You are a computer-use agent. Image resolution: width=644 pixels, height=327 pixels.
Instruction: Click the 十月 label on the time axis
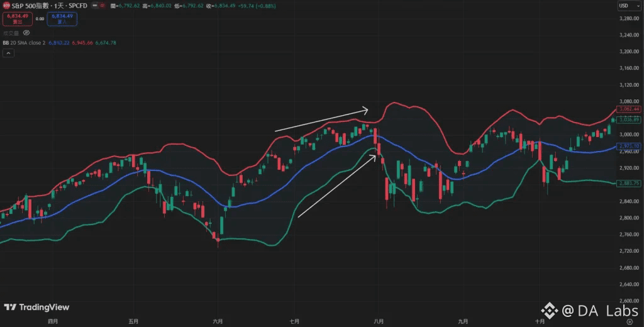(x=540, y=321)
